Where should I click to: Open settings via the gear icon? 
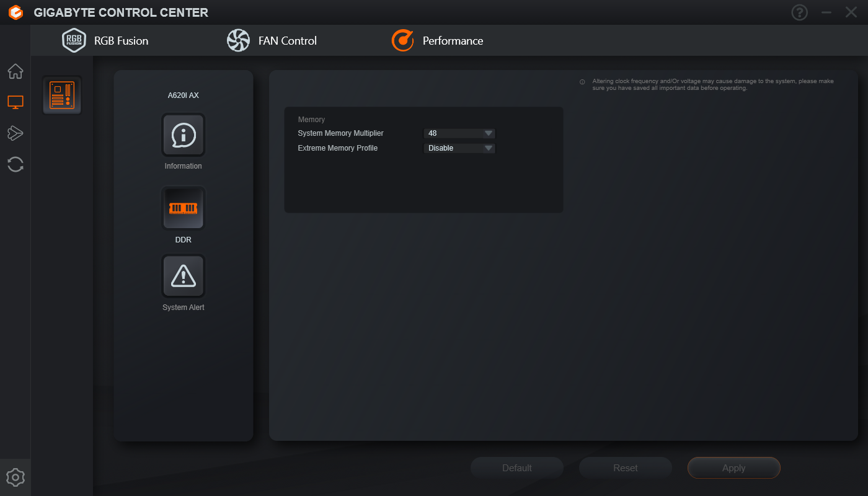[x=15, y=477]
